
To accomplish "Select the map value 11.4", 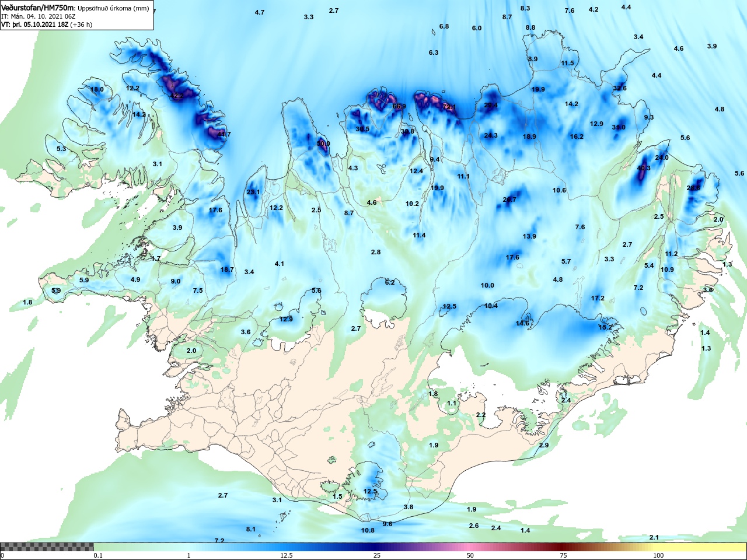I will [x=419, y=235].
